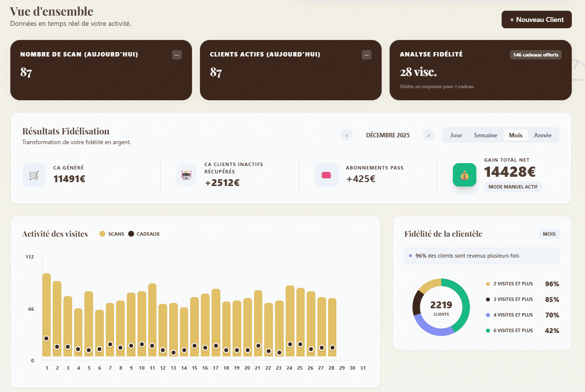The height and width of the screenshot is (392, 585).
Task: Click the robot icon for inactive clients recovered
Action: click(x=186, y=175)
